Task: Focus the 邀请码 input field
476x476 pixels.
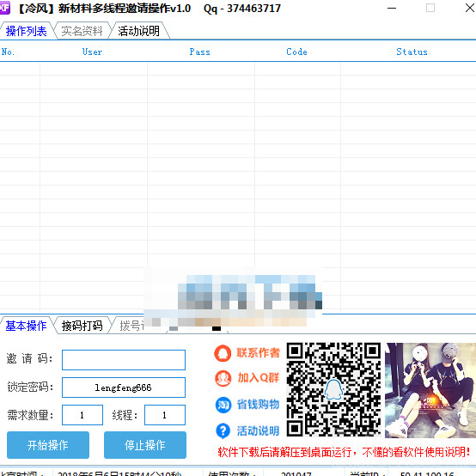Action: coord(124,360)
